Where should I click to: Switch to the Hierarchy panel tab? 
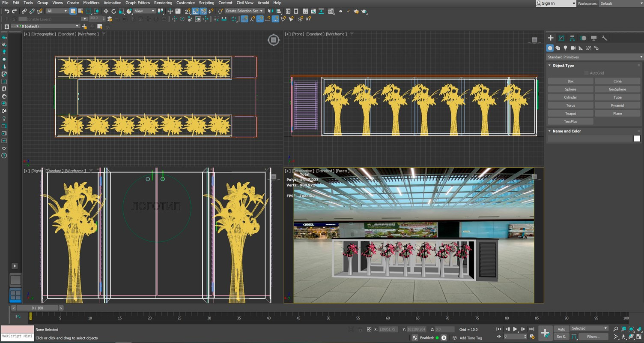[572, 38]
